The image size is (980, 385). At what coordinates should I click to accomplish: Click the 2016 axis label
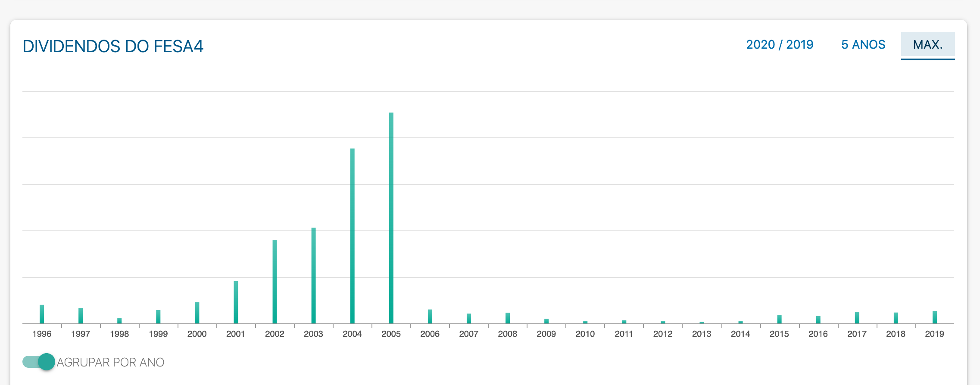tap(818, 334)
